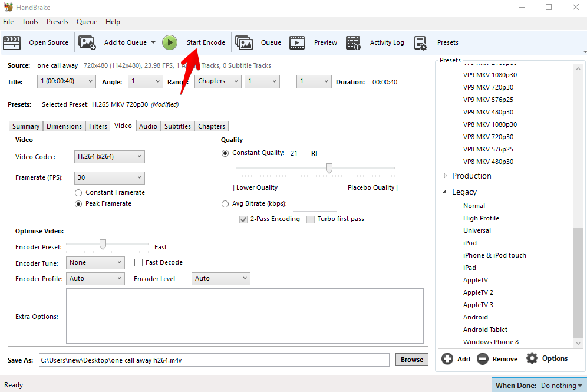The width and height of the screenshot is (587, 392).
Task: Toggle the 2-Pass Encoding checkbox
Action: coord(243,219)
